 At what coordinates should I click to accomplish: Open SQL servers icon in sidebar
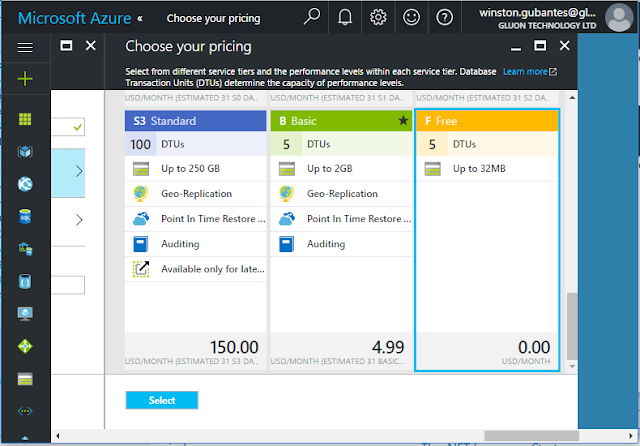(25, 249)
